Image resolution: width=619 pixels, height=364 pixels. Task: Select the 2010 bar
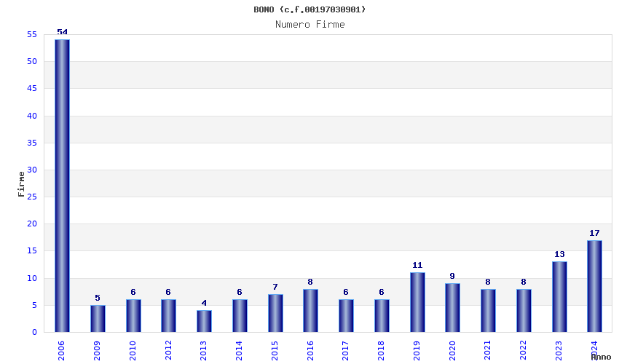click(133, 316)
